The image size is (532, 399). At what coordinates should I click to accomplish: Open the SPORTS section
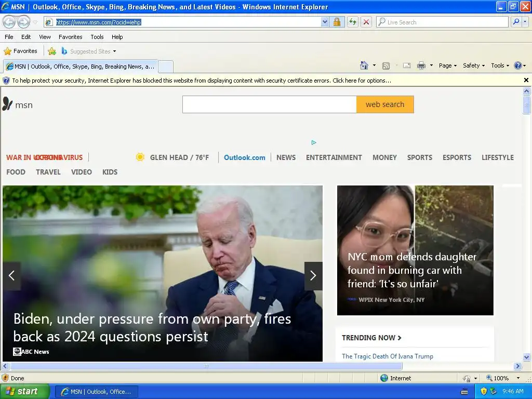click(x=420, y=157)
